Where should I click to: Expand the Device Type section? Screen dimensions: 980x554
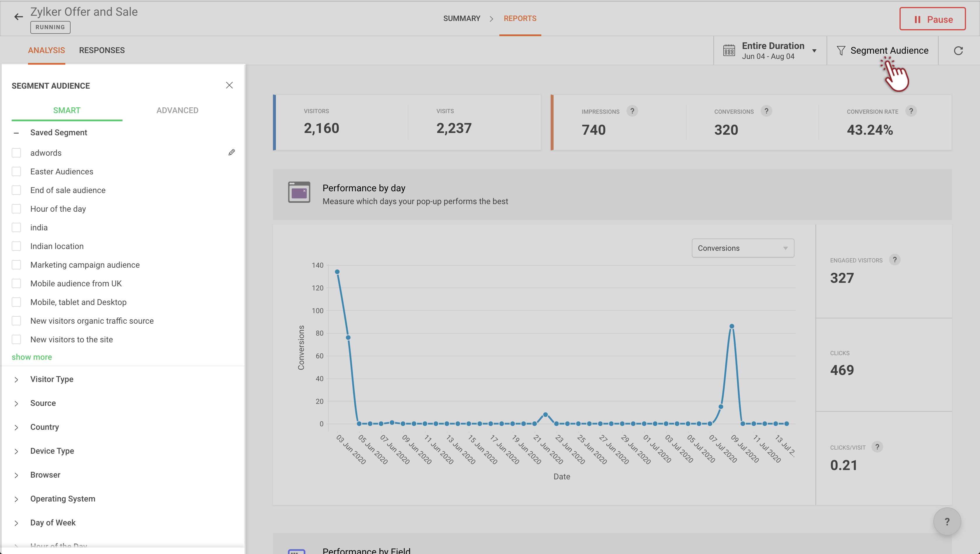[52, 451]
